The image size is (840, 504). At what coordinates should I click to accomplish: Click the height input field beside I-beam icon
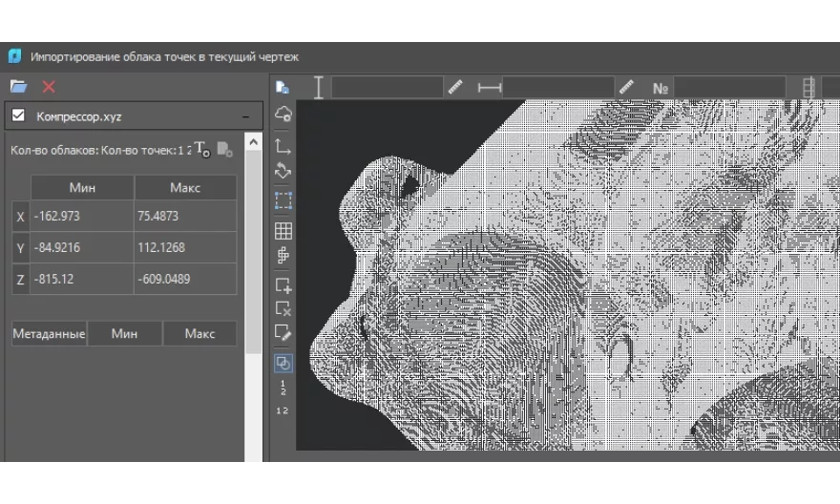point(387,88)
